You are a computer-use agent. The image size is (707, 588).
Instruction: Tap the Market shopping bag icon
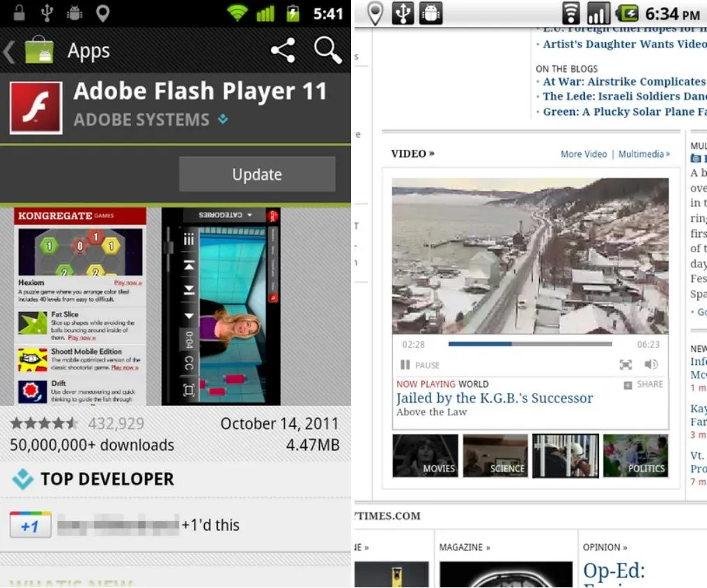pos(39,51)
